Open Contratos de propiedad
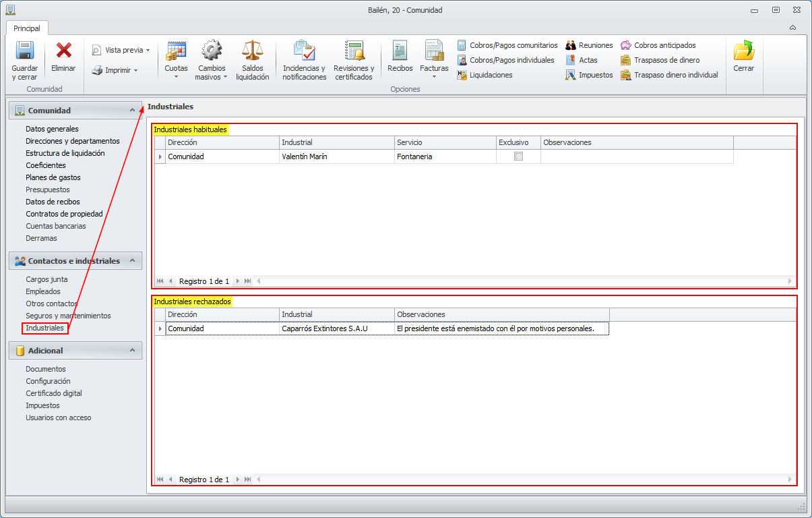Image resolution: width=812 pixels, height=518 pixels. tap(64, 214)
